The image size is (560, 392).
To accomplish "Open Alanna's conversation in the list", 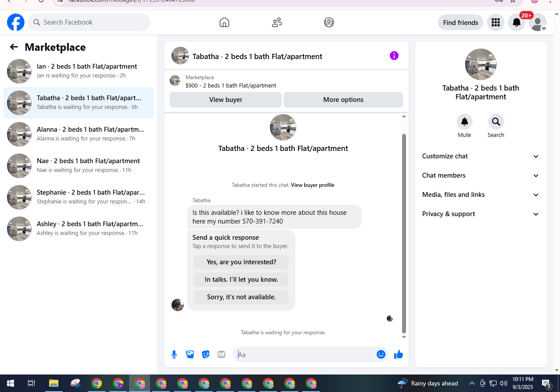I will 79,134.
